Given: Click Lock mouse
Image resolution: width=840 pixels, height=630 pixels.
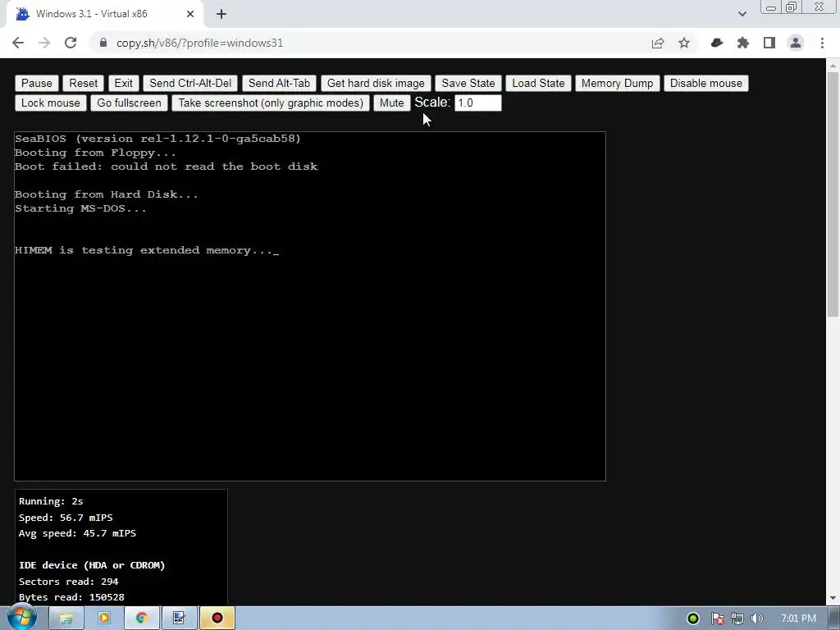Looking at the screenshot, I should tap(50, 103).
